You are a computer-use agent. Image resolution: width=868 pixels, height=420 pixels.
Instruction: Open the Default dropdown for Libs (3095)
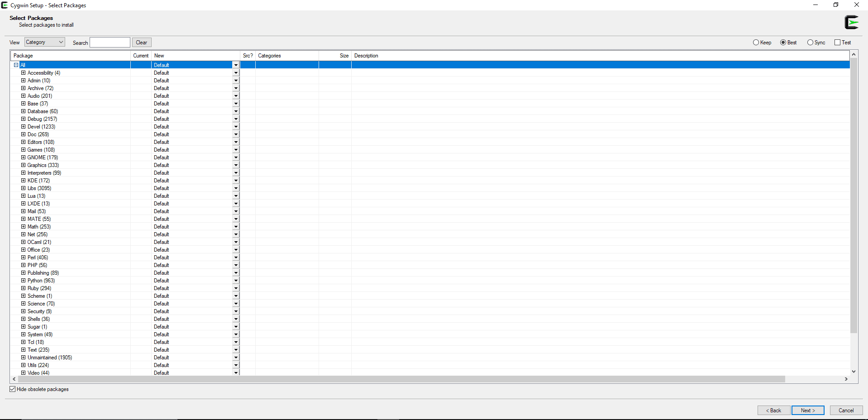tap(236, 188)
